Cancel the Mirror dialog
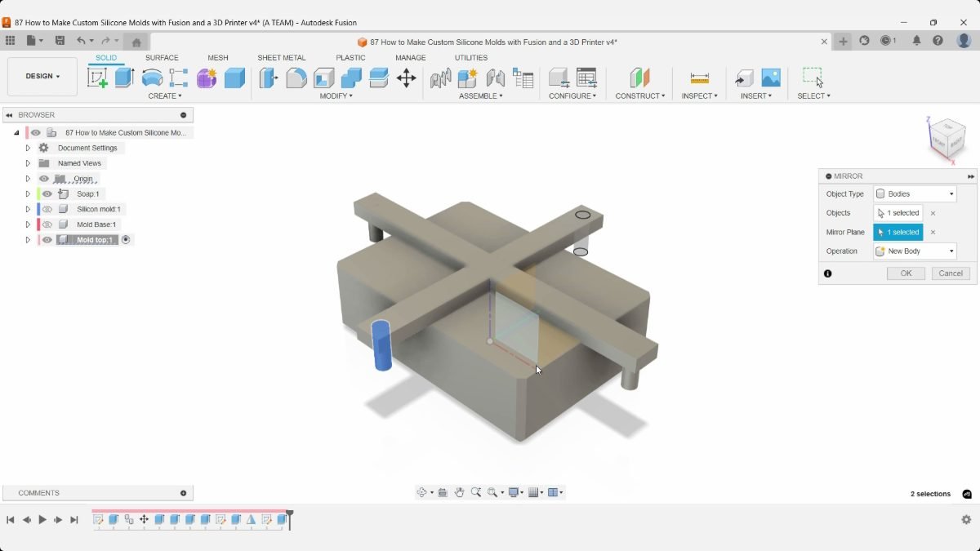 [x=951, y=273]
